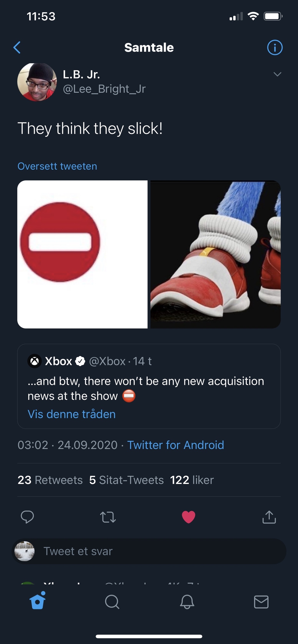The image size is (298, 644).
Task: Open the Search tab
Action: click(x=112, y=602)
